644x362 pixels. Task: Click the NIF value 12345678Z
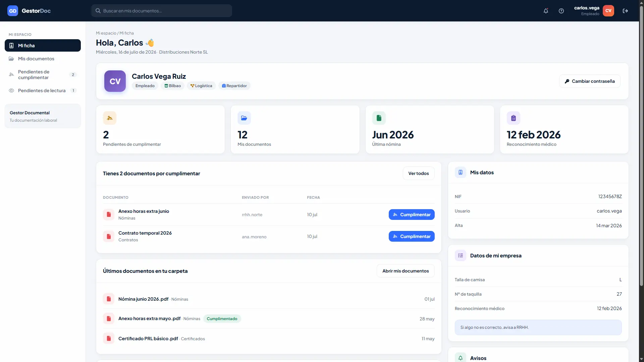pos(610,196)
